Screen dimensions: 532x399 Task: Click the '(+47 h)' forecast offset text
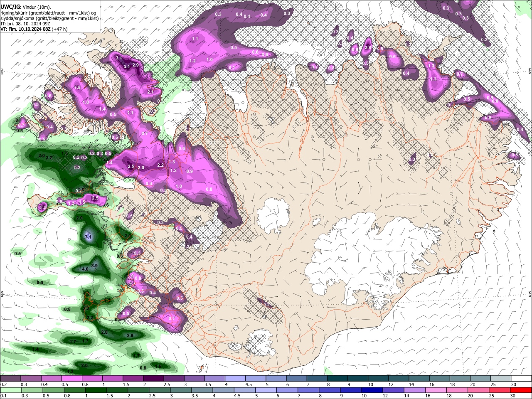[x=59, y=29]
